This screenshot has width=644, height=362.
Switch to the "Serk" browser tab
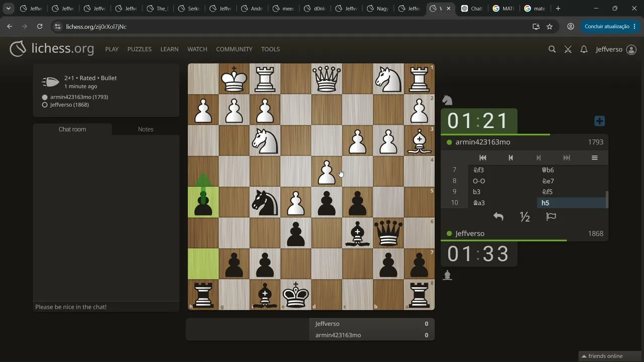click(188, 9)
